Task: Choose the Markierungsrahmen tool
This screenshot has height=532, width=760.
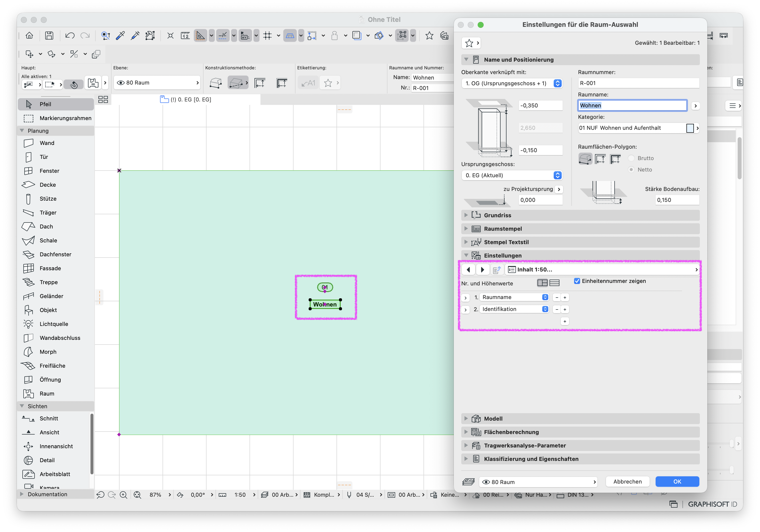Action: (x=56, y=118)
